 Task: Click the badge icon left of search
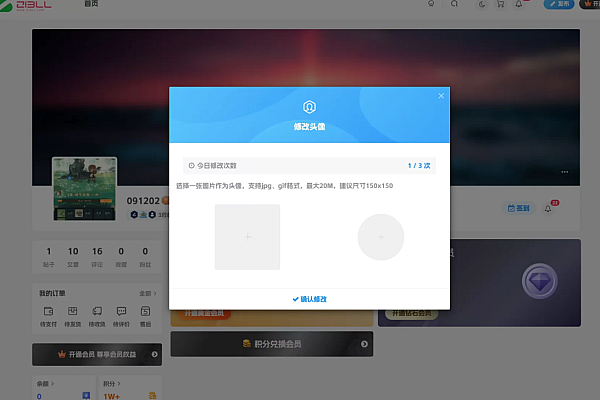[x=431, y=4]
